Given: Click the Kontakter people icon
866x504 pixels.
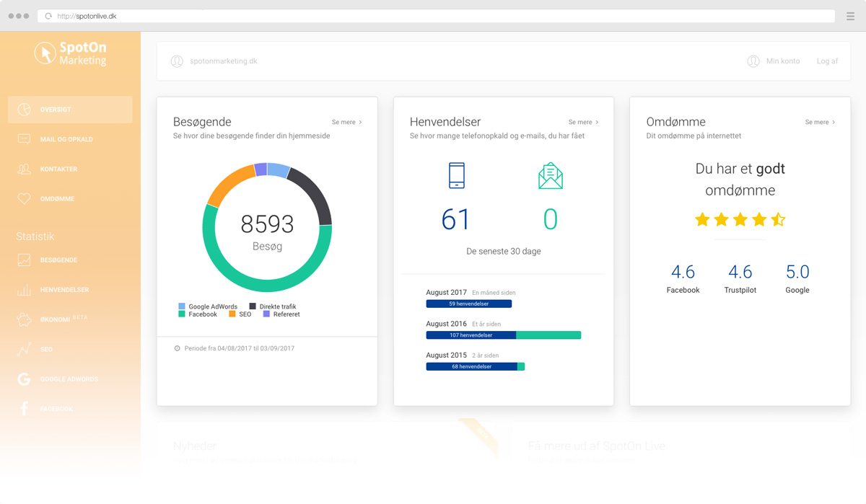Looking at the screenshot, I should pyautogui.click(x=24, y=169).
